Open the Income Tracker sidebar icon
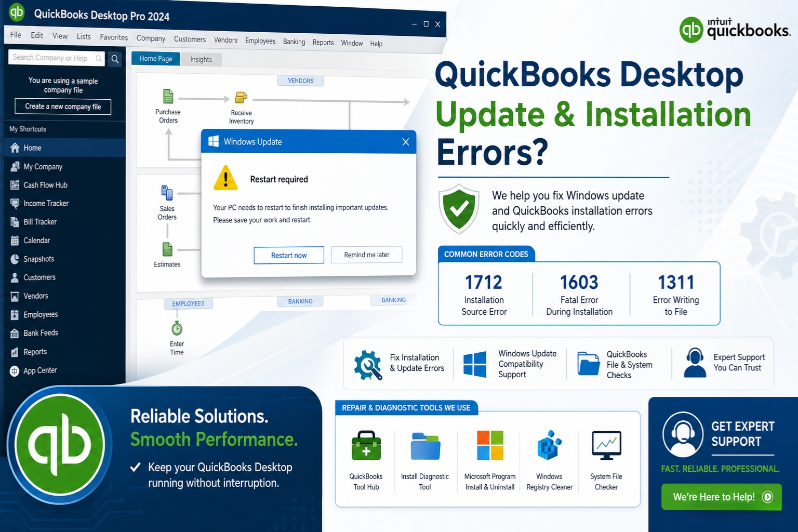Viewport: 798px width, 532px height. [x=15, y=204]
